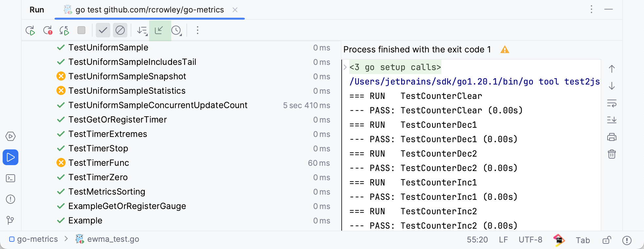Click Rerun Failed Tests icon
Screen dimensions: 644x249
coord(48,30)
